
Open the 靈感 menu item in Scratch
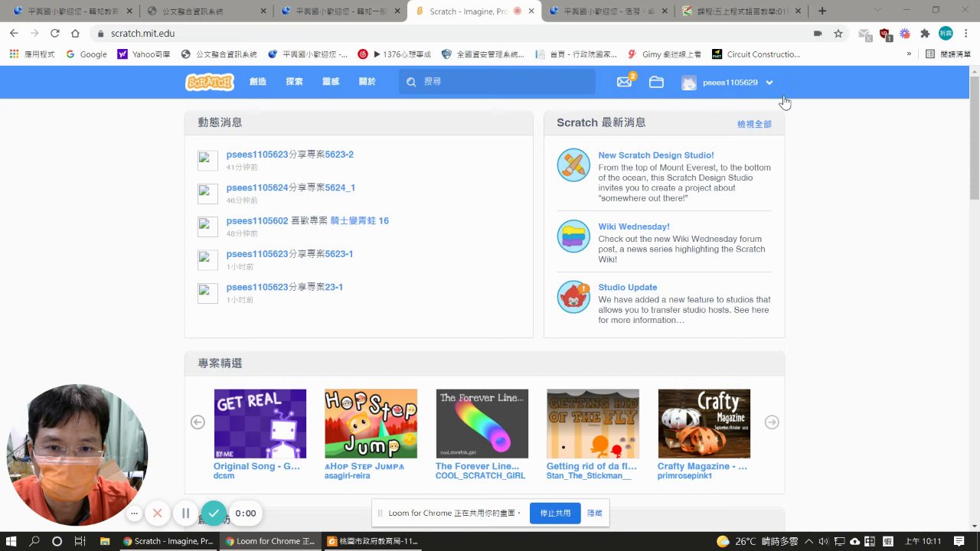(331, 82)
